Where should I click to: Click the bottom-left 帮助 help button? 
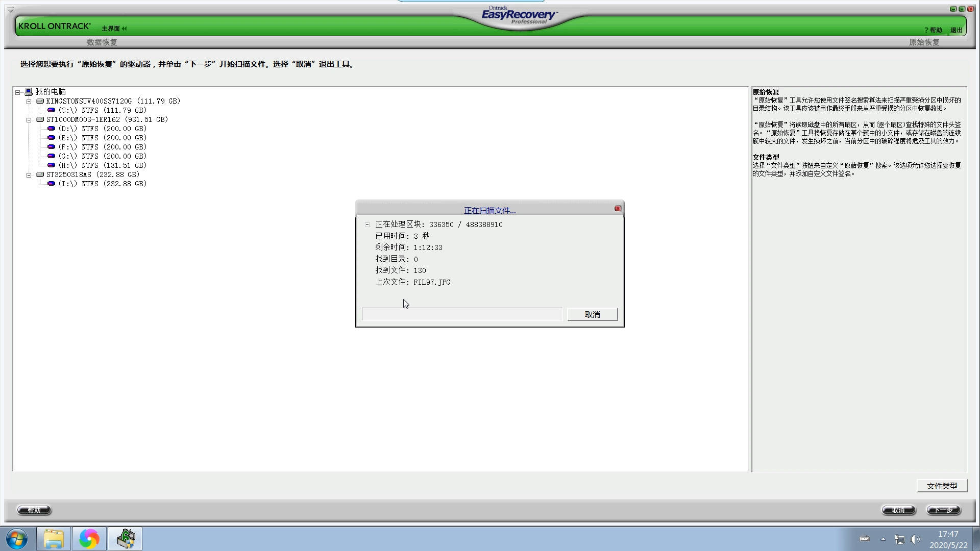tap(34, 510)
